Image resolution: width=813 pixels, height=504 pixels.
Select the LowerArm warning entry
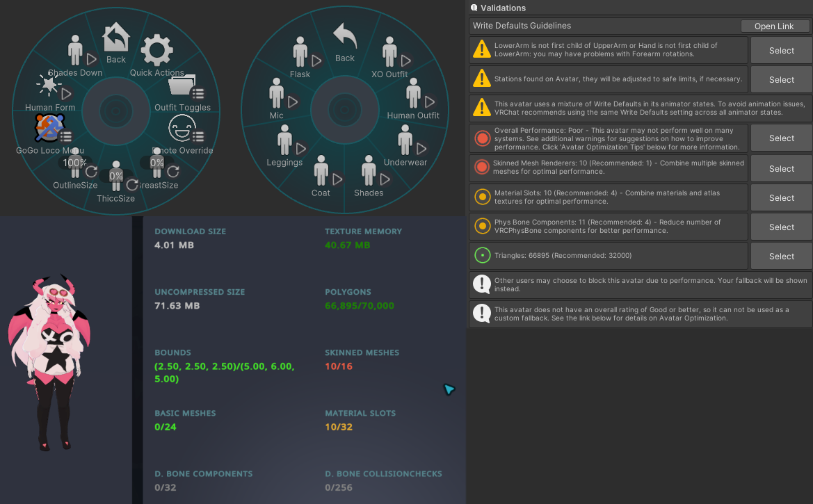tap(609, 50)
